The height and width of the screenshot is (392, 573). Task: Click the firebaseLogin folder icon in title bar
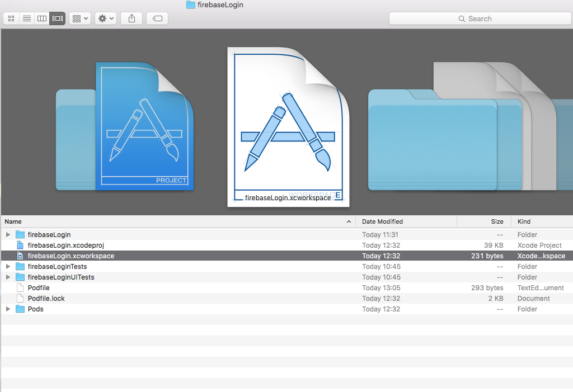click(190, 4)
